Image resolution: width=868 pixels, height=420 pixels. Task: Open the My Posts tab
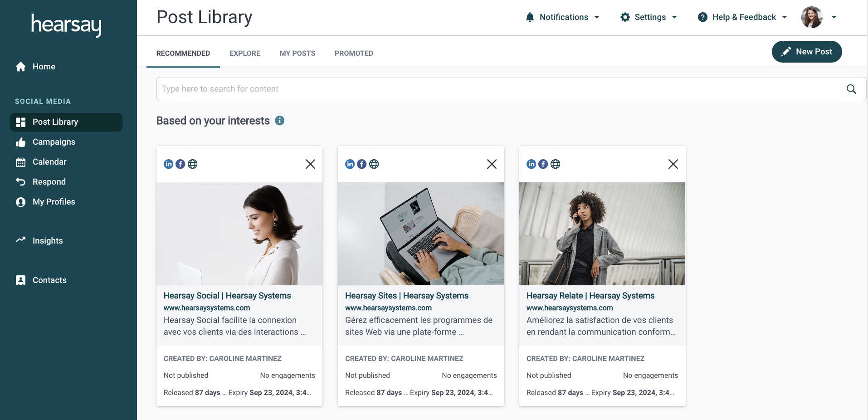click(x=297, y=54)
